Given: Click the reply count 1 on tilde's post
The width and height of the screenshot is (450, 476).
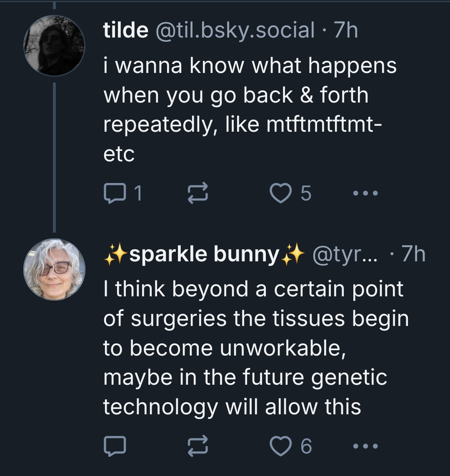Looking at the screenshot, I should click(x=138, y=194).
